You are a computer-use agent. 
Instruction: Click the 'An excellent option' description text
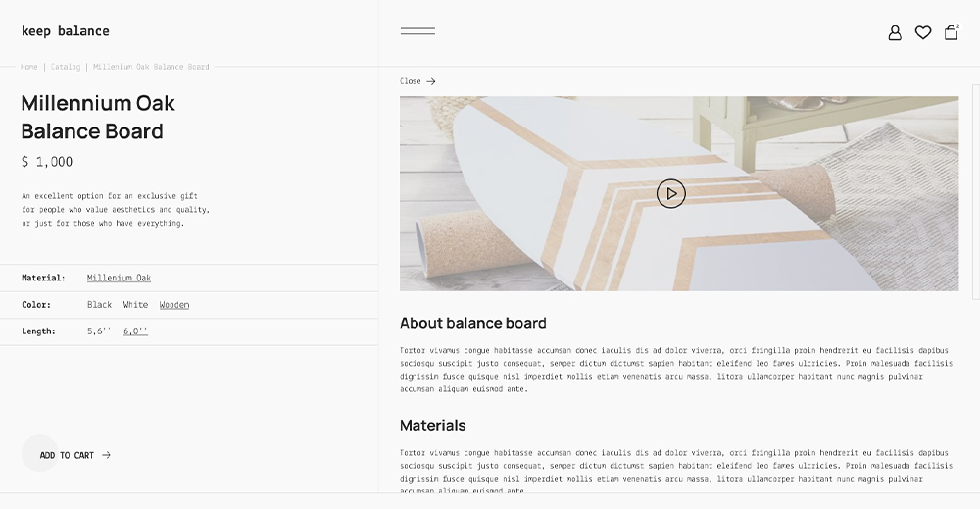click(116, 210)
